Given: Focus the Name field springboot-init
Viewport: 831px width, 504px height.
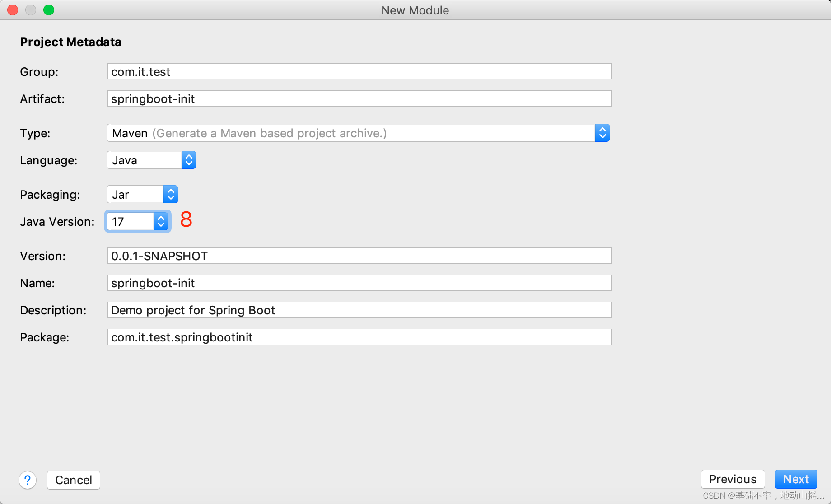Looking at the screenshot, I should (x=359, y=283).
